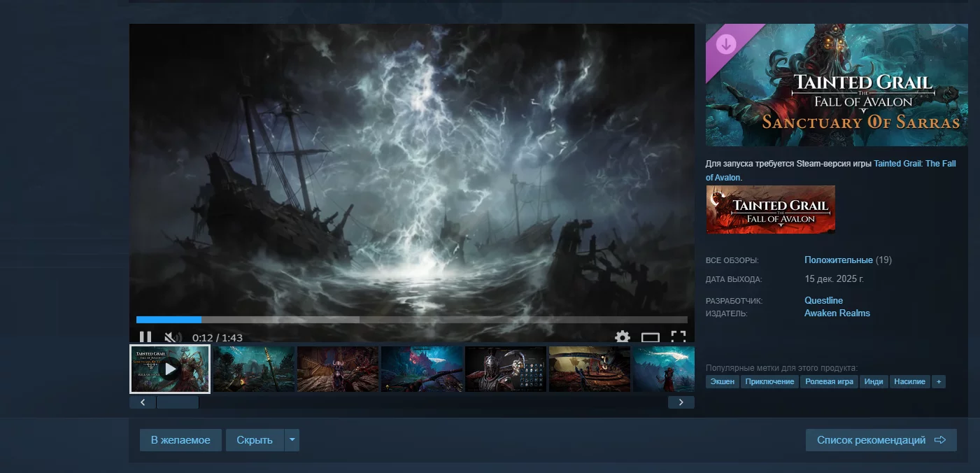Open publisher Awaken Realms page

click(x=837, y=313)
